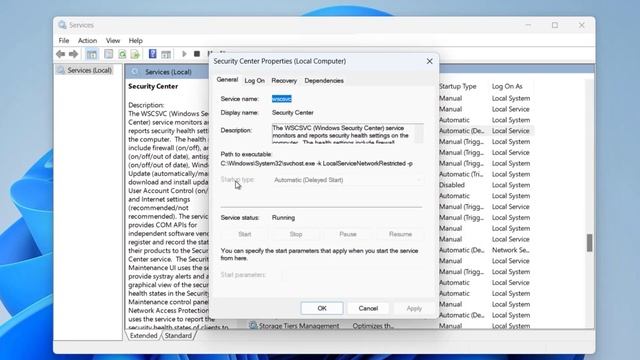Click the Description box vertical scrollbar
The height and width of the screenshot is (360, 640).
click(418, 133)
